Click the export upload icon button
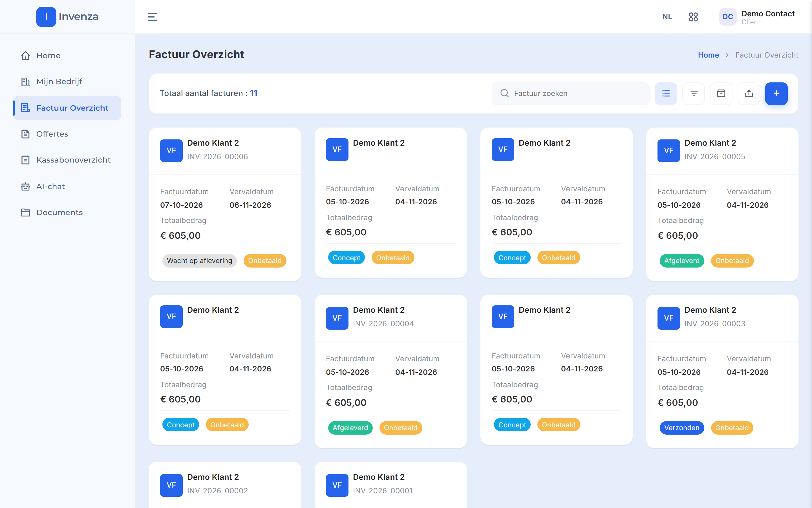The image size is (812, 508). coord(749,93)
